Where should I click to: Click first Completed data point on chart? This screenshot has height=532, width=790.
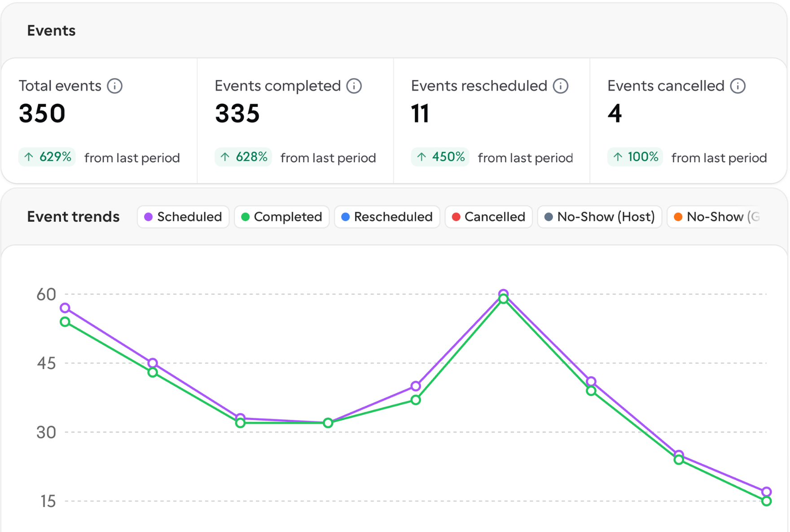click(65, 322)
